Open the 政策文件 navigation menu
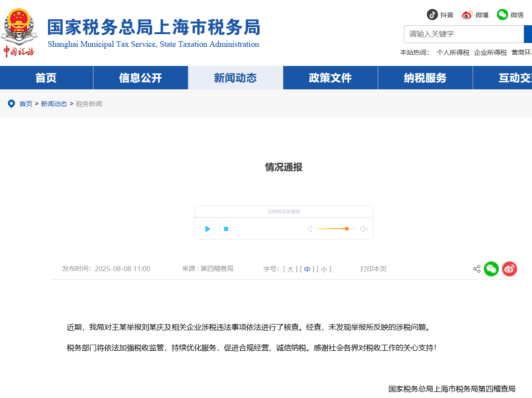532x398 pixels. [x=330, y=78]
